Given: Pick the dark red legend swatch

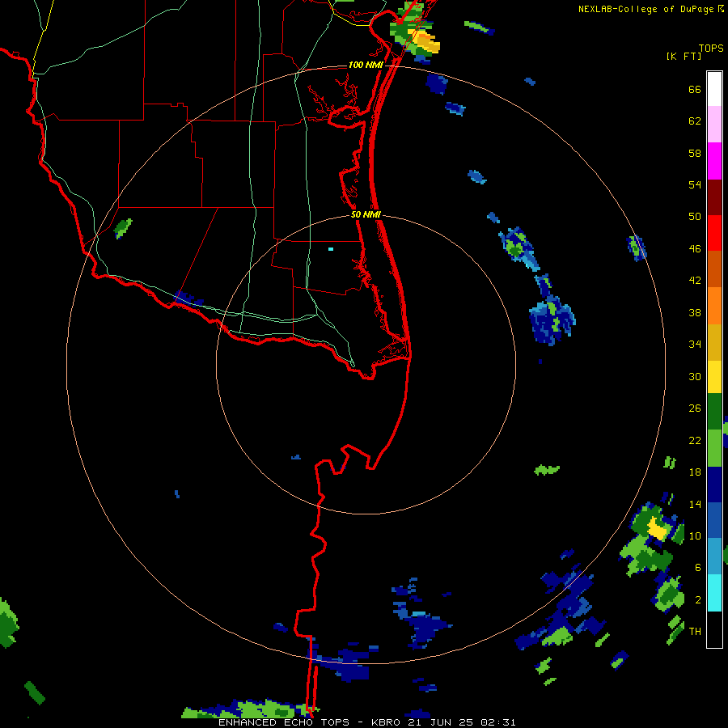Looking at the screenshot, I should (714, 197).
